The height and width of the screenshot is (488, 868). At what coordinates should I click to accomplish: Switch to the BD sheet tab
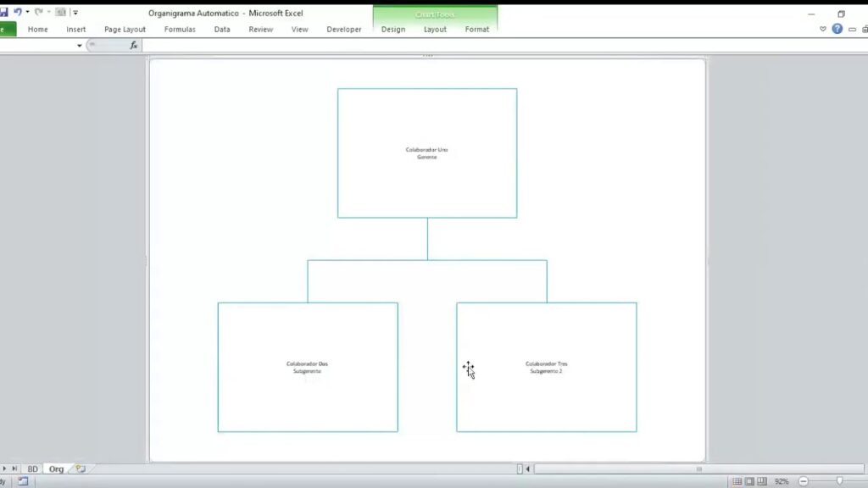(x=33, y=469)
